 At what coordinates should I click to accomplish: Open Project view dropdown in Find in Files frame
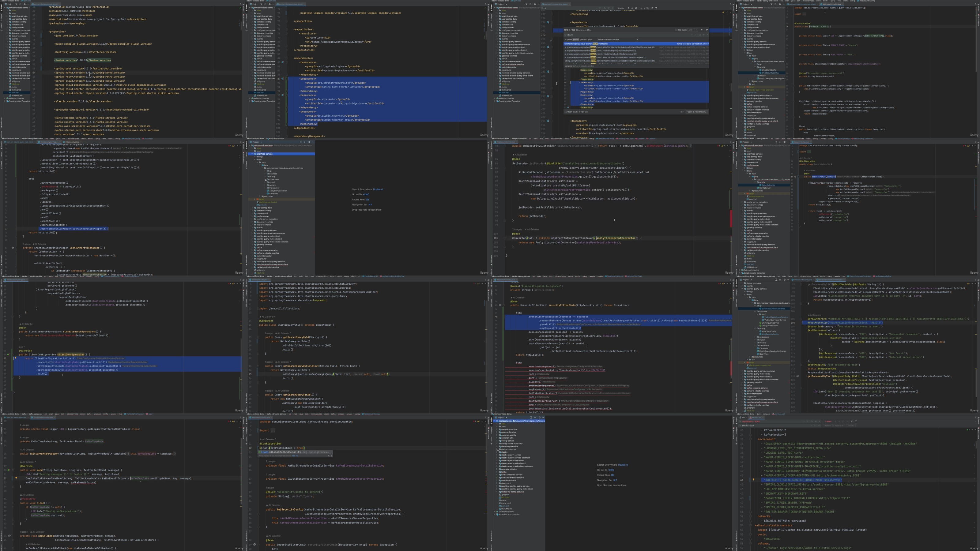point(501,4)
